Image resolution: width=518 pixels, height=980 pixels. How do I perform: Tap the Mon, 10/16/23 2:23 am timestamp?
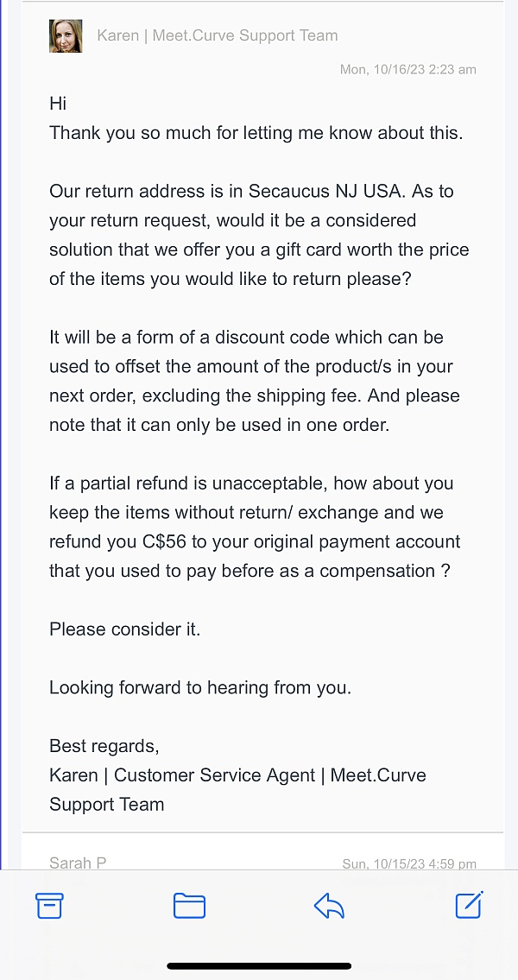pyautogui.click(x=407, y=69)
